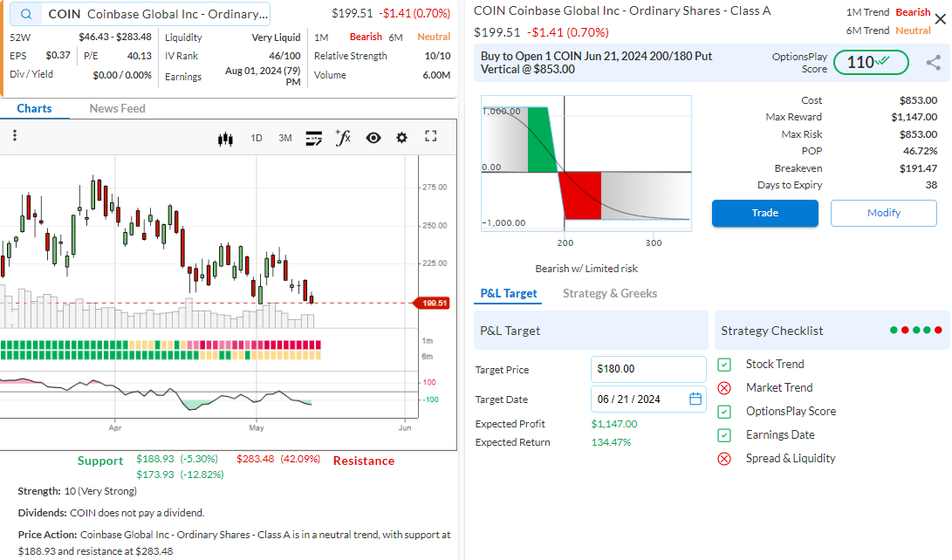Click the strategy title 'Buy to Open 1 COIN' text
This screenshot has height=560, width=952.
(596, 63)
